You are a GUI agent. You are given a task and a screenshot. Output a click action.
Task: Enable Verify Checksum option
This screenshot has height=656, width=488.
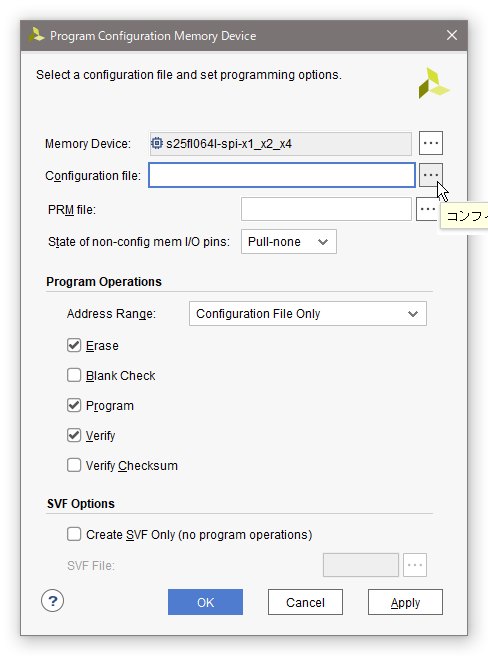[74, 465]
